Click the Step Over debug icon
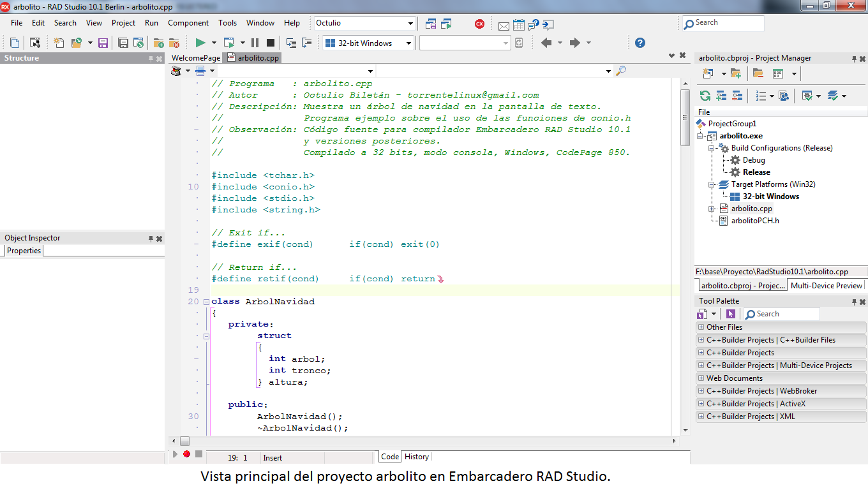868x495 pixels. 307,43
